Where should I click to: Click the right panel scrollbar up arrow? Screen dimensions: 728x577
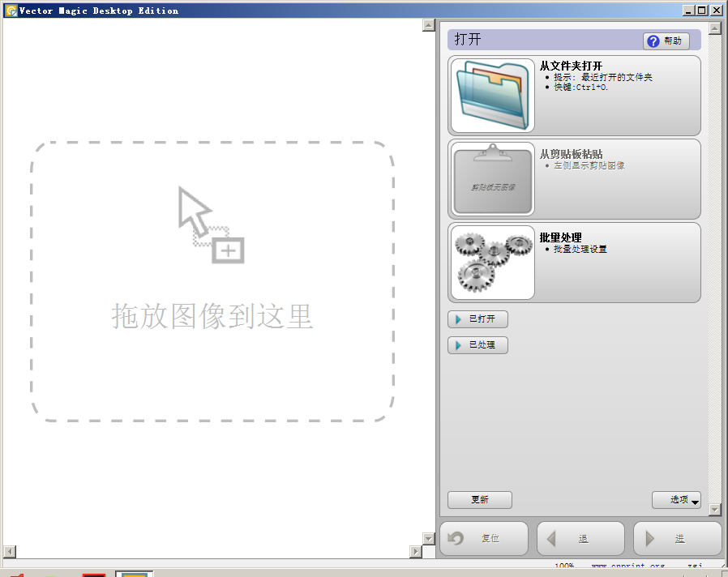tap(714, 28)
